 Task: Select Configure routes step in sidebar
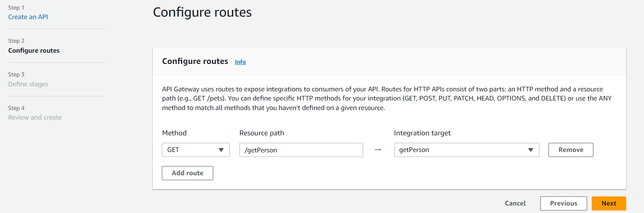[x=34, y=51]
